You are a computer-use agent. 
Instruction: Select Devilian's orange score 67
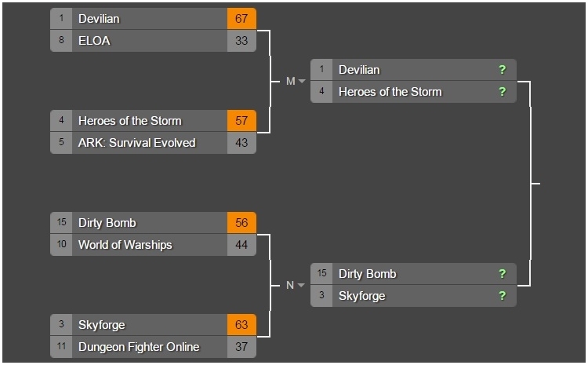(x=241, y=19)
